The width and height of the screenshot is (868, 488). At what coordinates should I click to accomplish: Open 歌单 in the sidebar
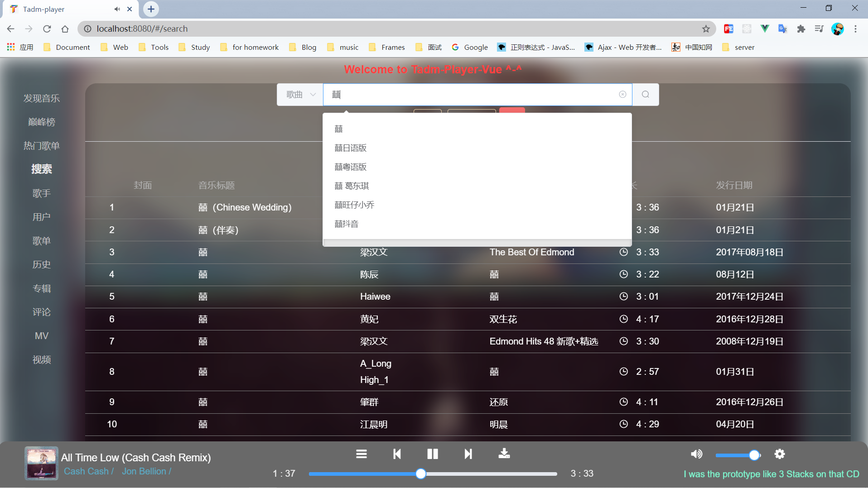(42, 241)
